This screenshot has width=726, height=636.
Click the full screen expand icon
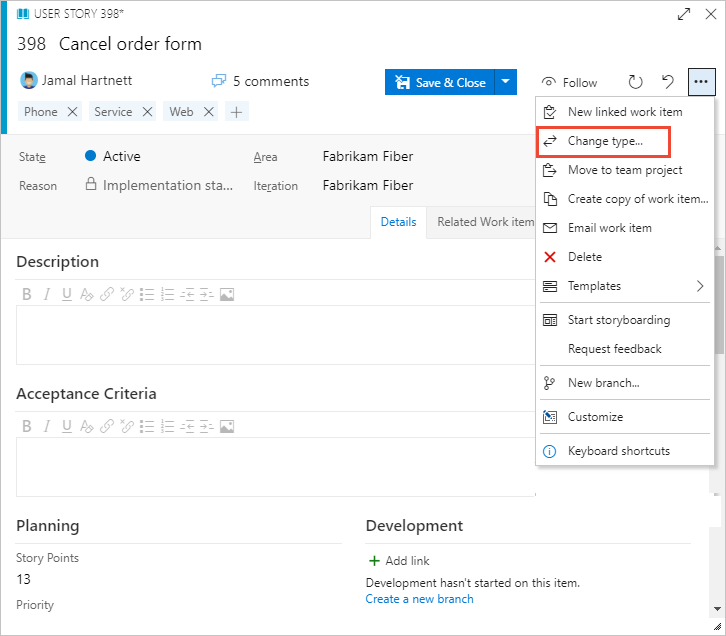click(x=683, y=14)
